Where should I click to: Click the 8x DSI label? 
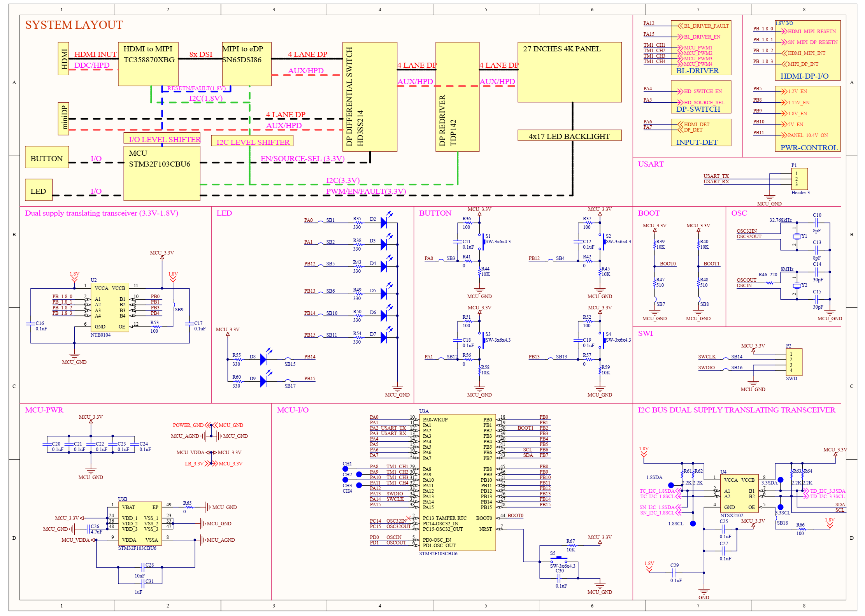pyautogui.click(x=201, y=54)
